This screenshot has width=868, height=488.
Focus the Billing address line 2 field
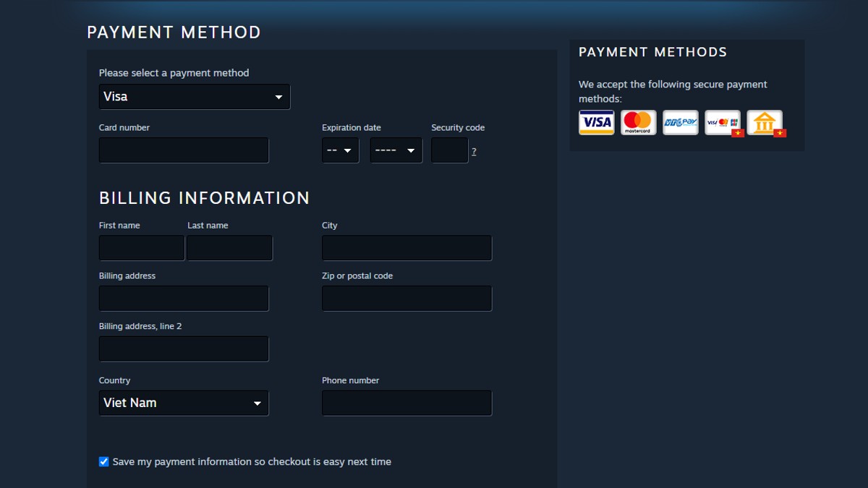tap(184, 349)
